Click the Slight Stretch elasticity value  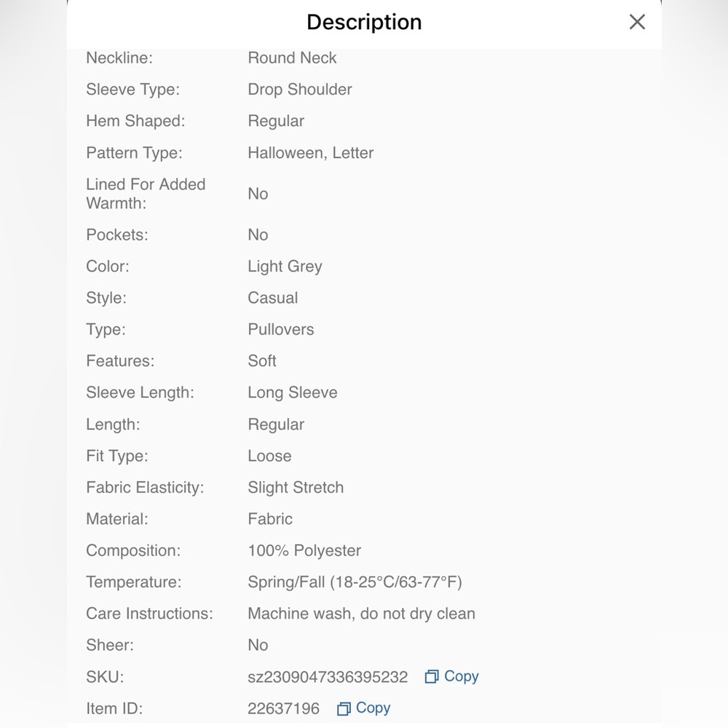pos(296,487)
